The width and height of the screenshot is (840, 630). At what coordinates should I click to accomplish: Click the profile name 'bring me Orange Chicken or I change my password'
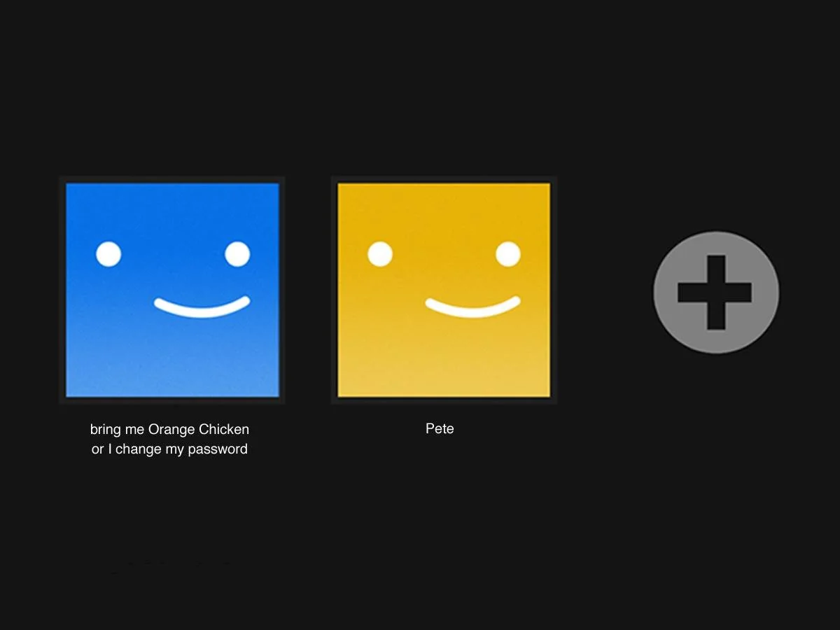[x=169, y=439]
